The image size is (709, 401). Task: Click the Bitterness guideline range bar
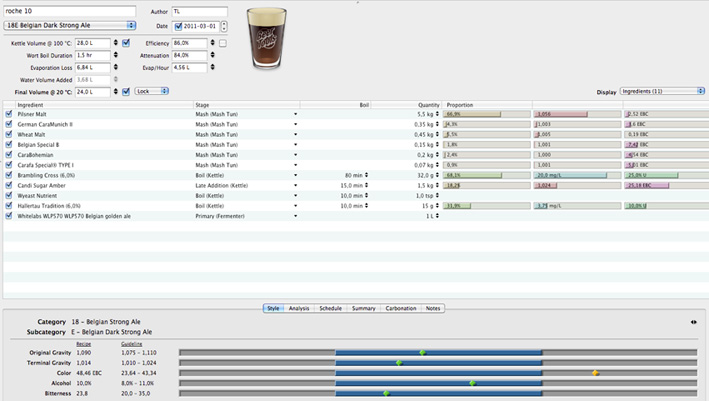(438, 394)
